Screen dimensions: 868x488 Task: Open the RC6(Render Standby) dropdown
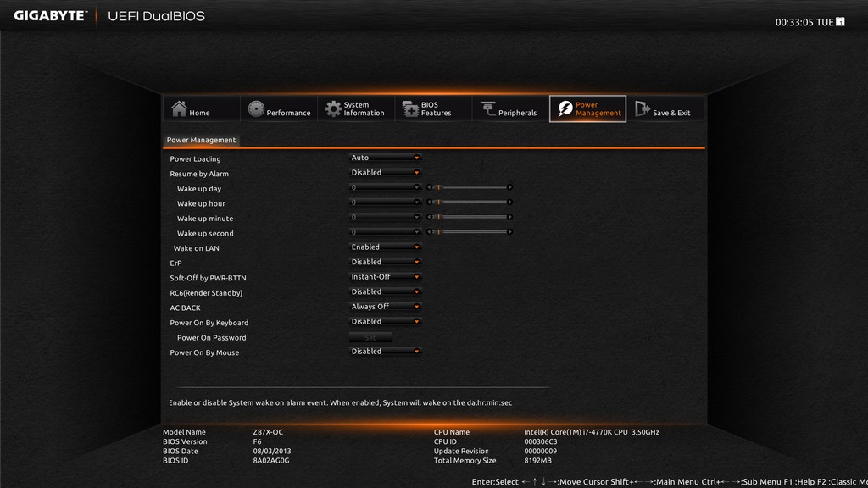click(386, 292)
